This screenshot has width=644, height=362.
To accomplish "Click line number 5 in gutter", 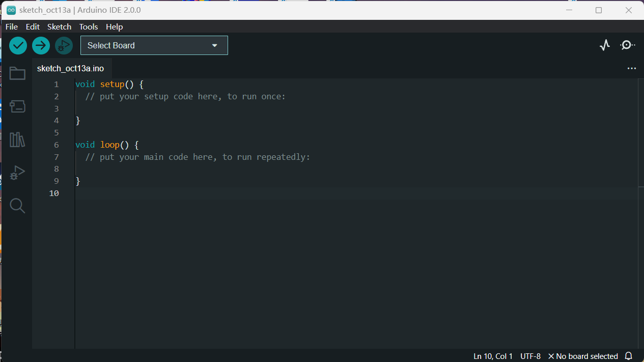I will point(57,133).
